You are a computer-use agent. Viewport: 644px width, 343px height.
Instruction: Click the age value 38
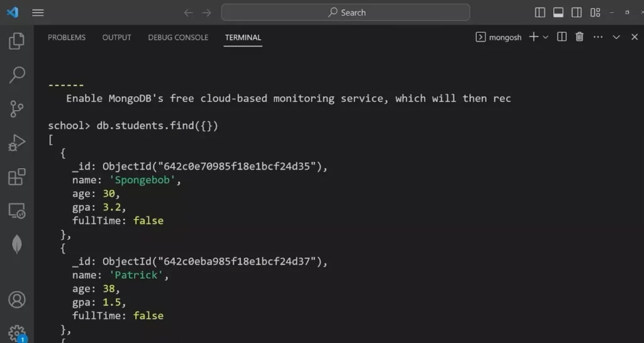click(108, 288)
